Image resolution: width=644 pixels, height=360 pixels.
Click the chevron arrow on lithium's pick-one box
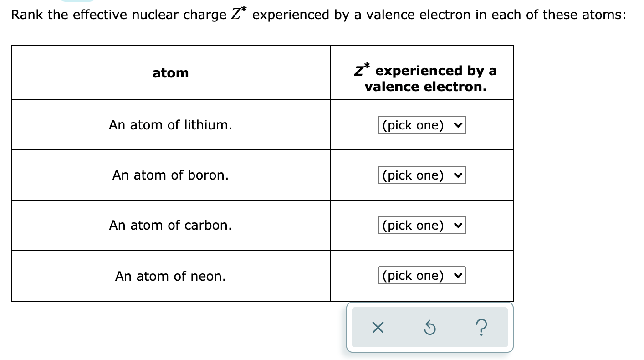coord(459,125)
